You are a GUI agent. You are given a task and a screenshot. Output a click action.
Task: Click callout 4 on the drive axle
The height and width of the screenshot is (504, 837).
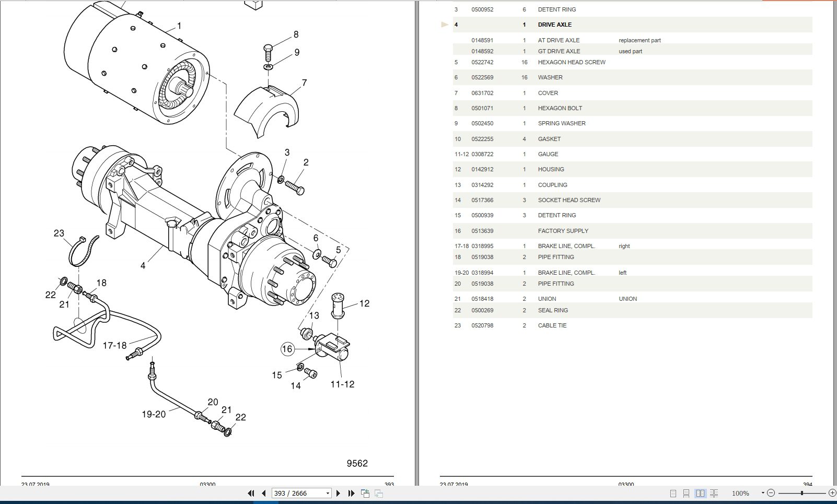(143, 266)
